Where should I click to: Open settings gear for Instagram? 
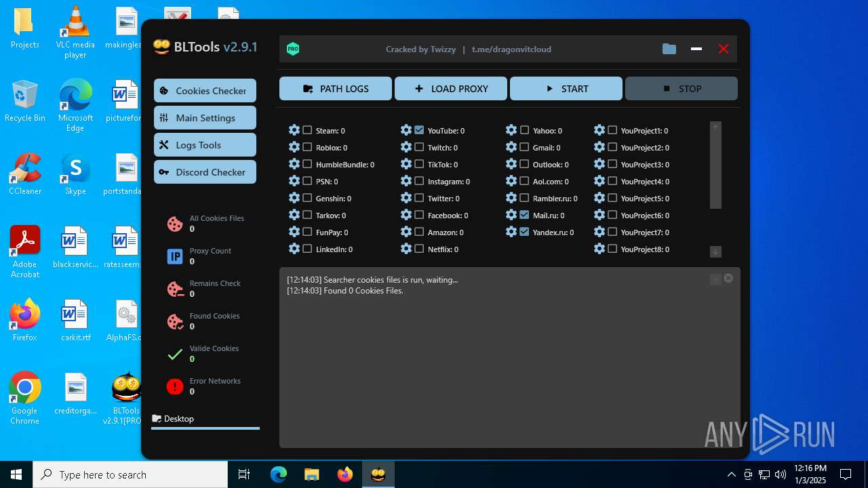(x=406, y=181)
